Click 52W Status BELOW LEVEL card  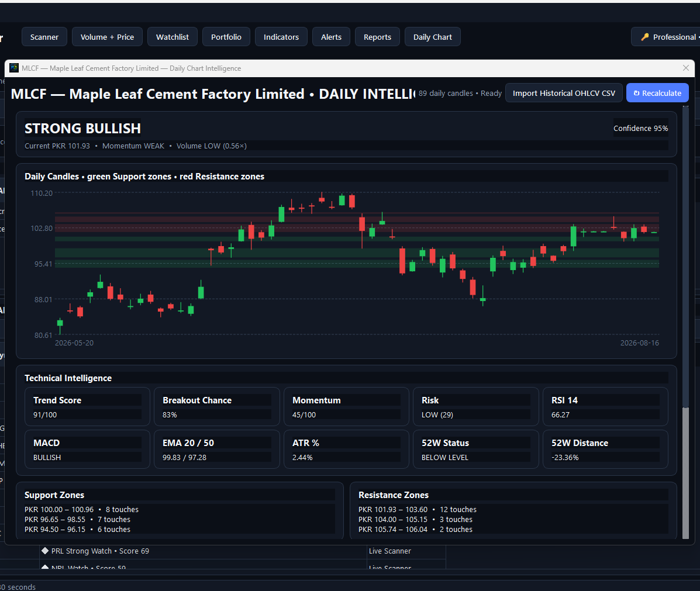pos(476,450)
